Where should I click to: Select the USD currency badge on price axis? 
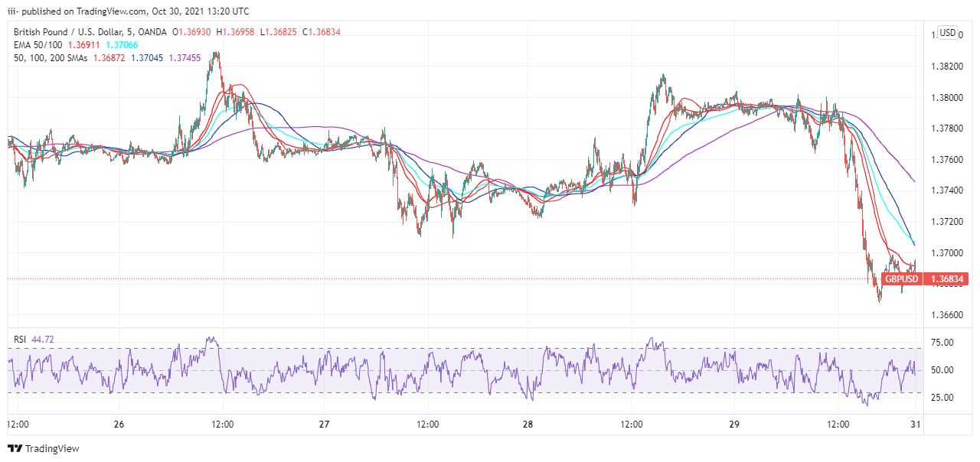[x=948, y=33]
